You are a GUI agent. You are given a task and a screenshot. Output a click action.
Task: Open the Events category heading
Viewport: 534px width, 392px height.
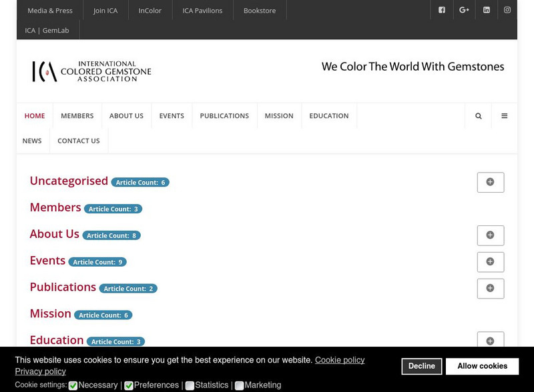(47, 260)
